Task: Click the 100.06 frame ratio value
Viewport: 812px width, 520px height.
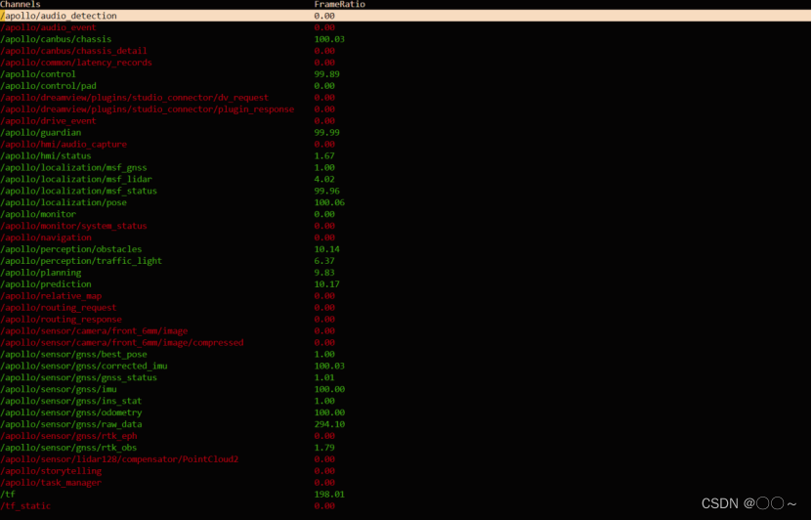Action: tap(329, 202)
